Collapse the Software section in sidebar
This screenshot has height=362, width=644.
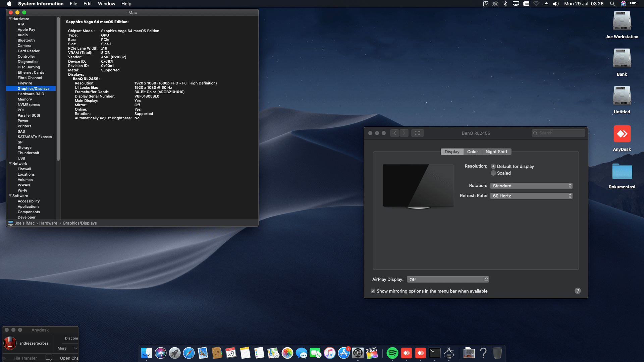coord(10,196)
